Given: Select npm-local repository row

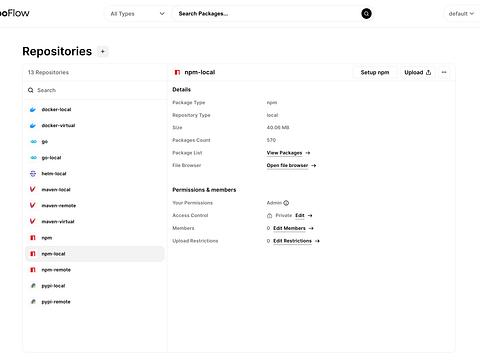Looking at the screenshot, I should pyautogui.click(x=95, y=254).
